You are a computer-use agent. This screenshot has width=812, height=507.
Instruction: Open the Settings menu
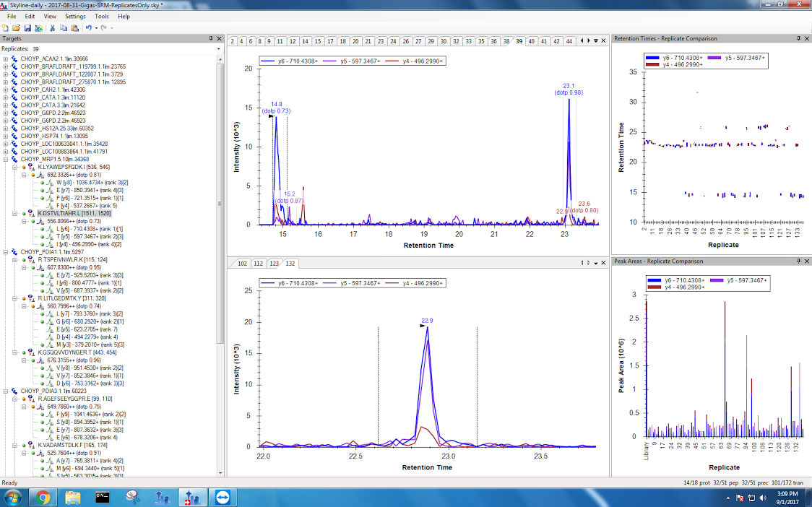coord(74,16)
